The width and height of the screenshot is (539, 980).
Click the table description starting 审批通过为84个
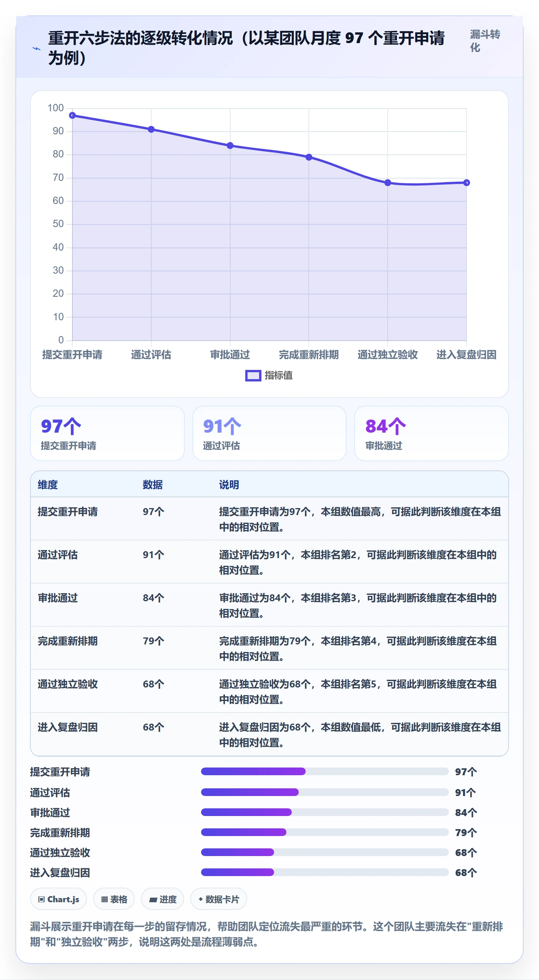358,605
